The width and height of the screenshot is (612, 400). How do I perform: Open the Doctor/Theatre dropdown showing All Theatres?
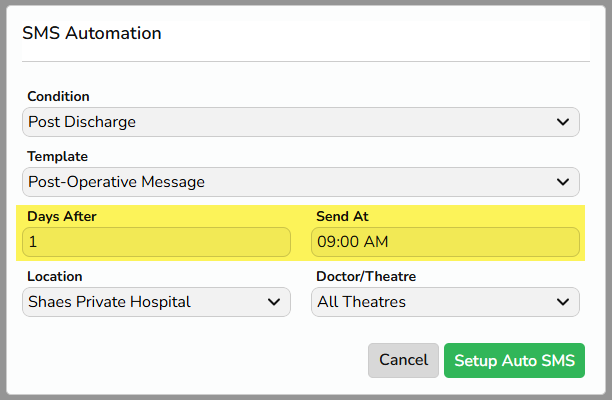pos(445,302)
